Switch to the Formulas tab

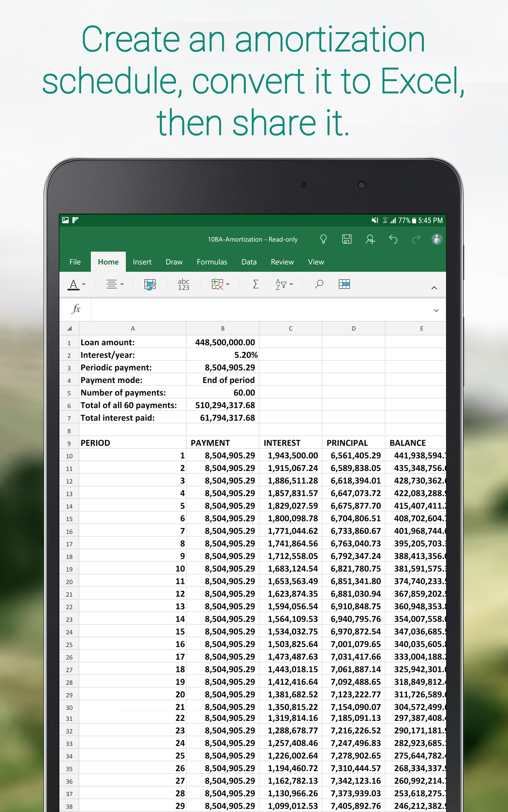tap(212, 262)
